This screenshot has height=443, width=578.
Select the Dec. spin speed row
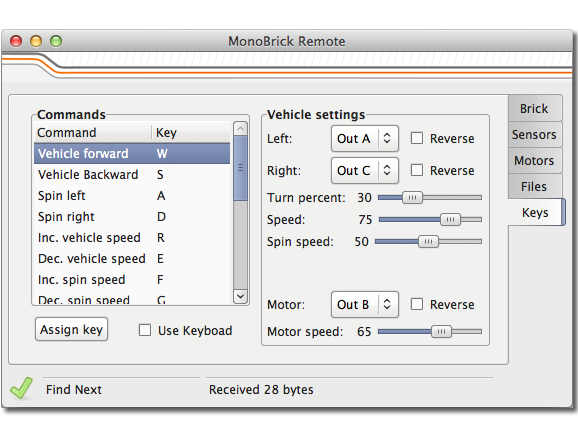point(132,298)
